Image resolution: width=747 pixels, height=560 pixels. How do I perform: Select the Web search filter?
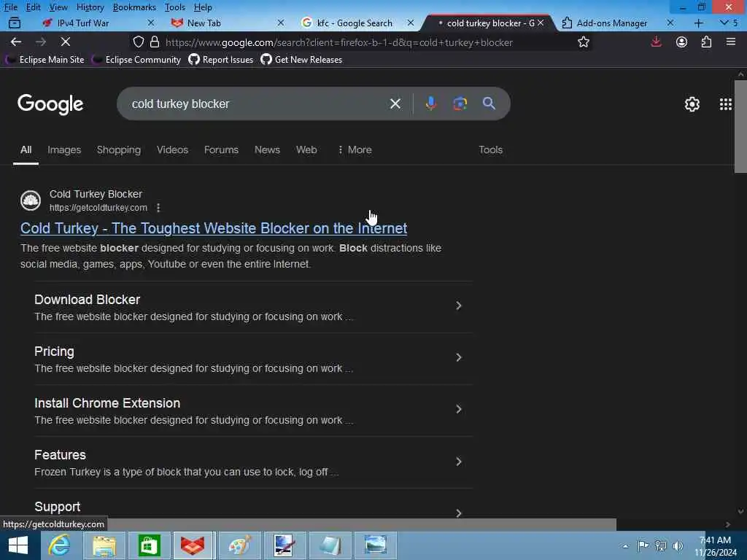pos(306,149)
